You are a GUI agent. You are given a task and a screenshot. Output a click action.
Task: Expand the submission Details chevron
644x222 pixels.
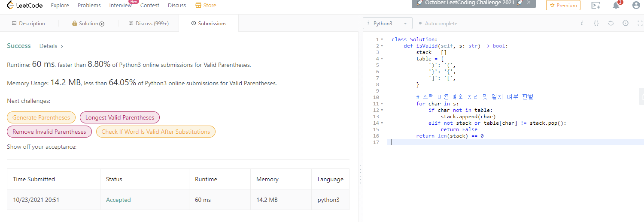point(62,46)
